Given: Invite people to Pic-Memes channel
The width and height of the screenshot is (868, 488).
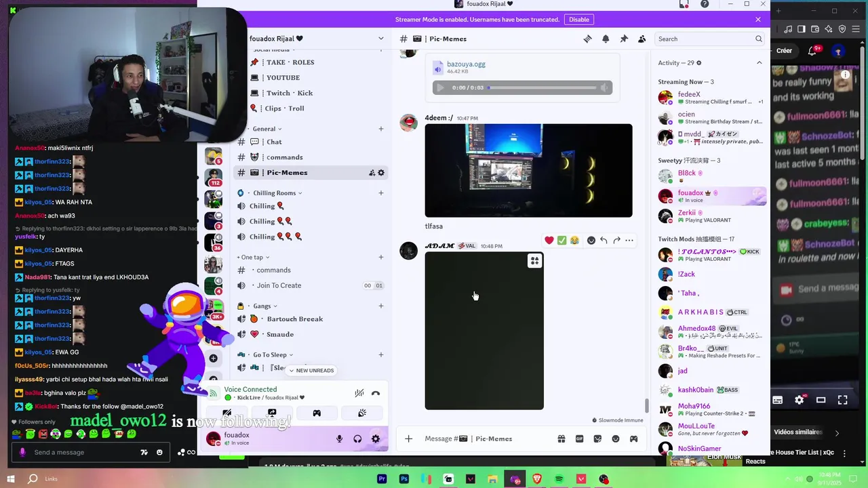Looking at the screenshot, I should point(372,173).
